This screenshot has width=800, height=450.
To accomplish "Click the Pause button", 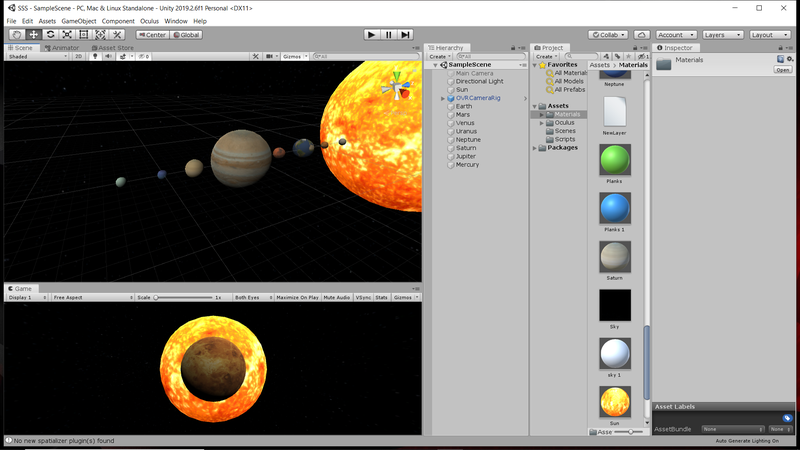I will [388, 34].
